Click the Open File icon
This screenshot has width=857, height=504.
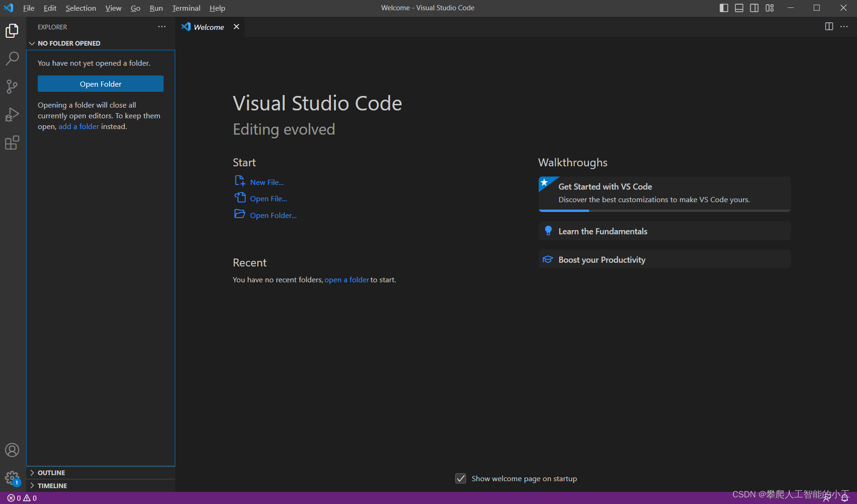tap(240, 198)
